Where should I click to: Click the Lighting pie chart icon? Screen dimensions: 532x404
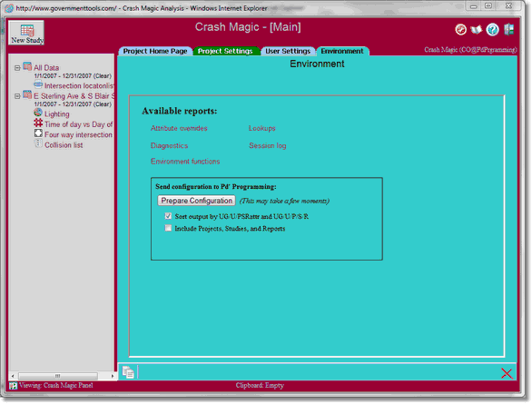coord(38,113)
